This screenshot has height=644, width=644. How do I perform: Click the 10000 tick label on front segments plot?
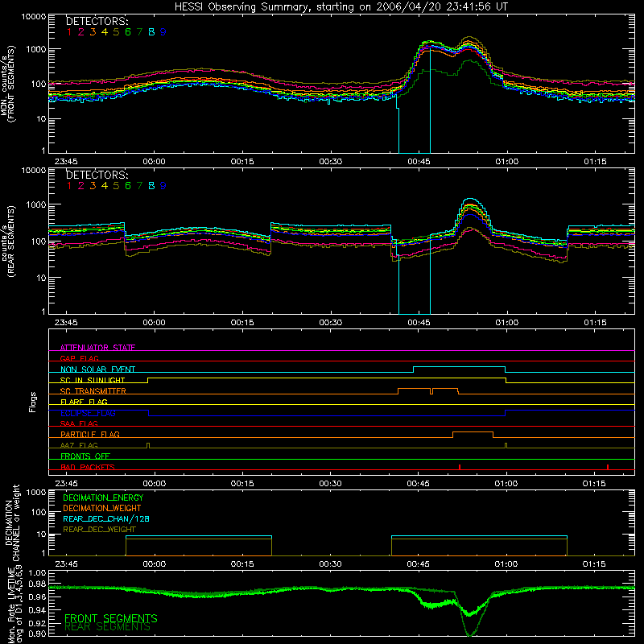(x=34, y=17)
